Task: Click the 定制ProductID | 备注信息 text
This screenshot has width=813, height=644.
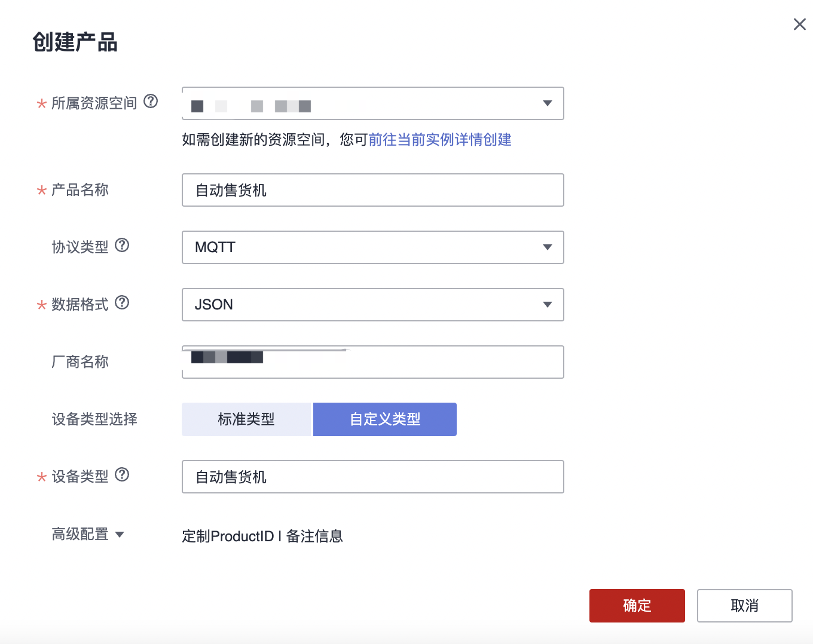Action: (262, 536)
